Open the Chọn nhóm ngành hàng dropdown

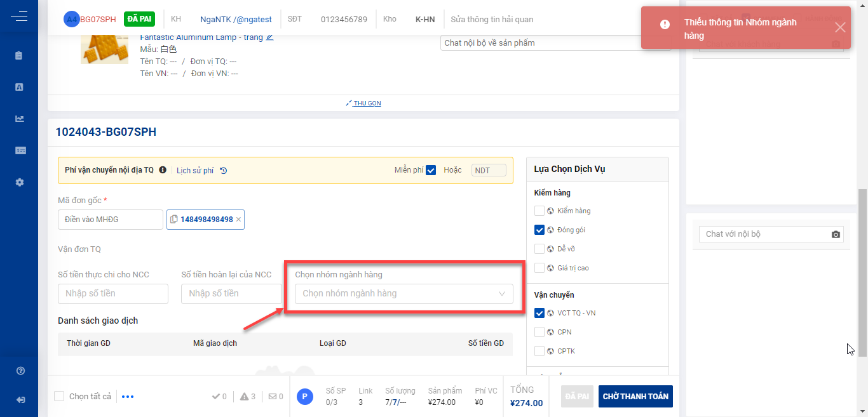403,293
